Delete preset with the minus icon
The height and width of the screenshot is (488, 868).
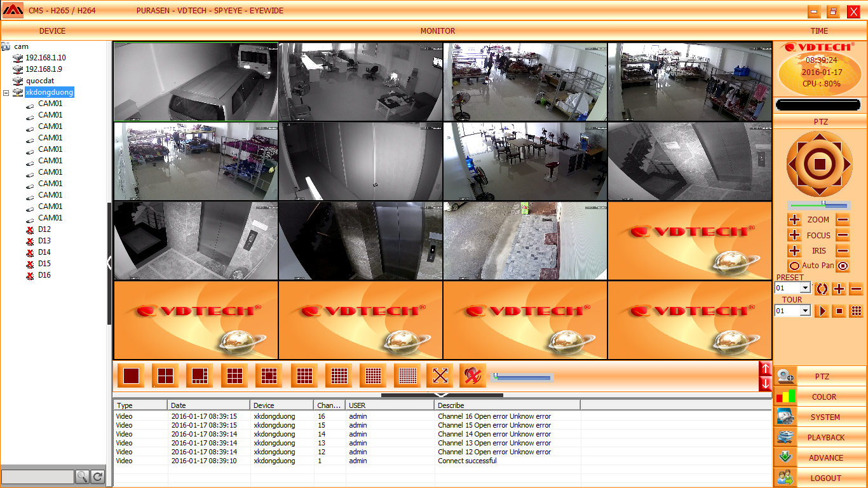pos(857,288)
